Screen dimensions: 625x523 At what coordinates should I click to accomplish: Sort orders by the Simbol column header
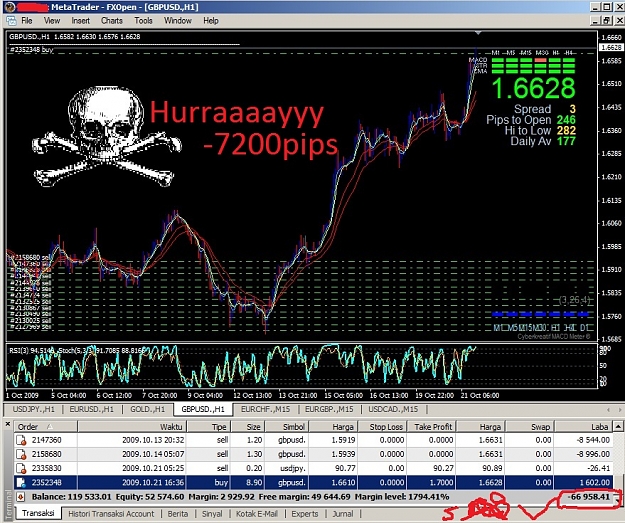pyautogui.click(x=287, y=427)
